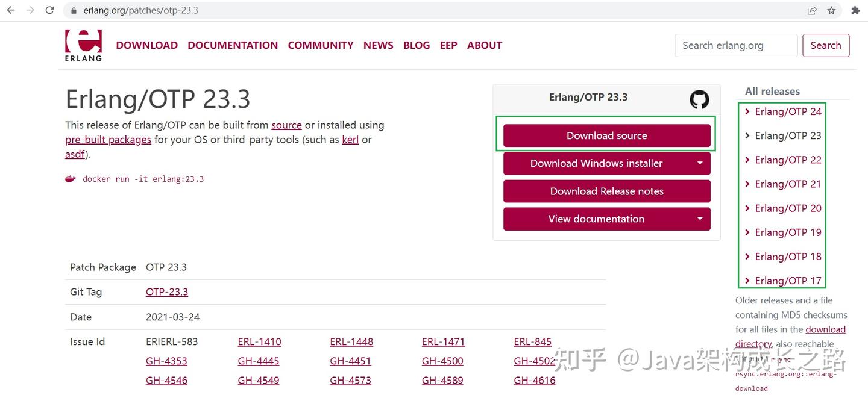Click the browser back arrow

coord(11,10)
